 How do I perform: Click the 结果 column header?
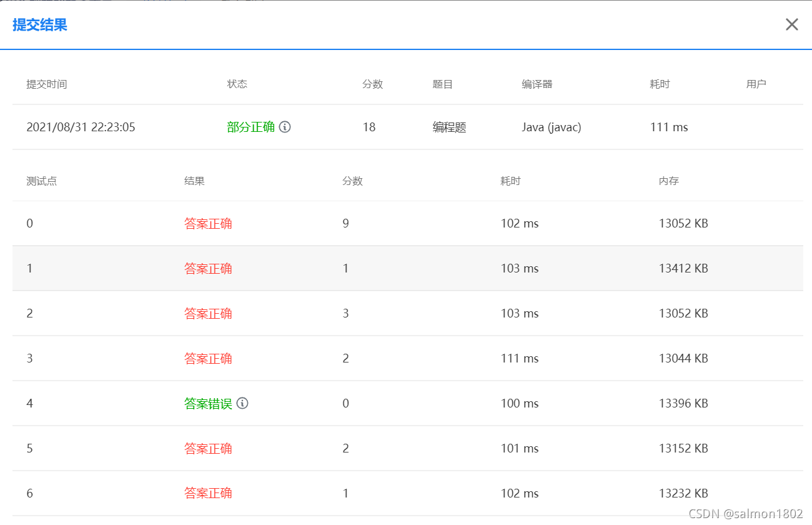coord(194,181)
